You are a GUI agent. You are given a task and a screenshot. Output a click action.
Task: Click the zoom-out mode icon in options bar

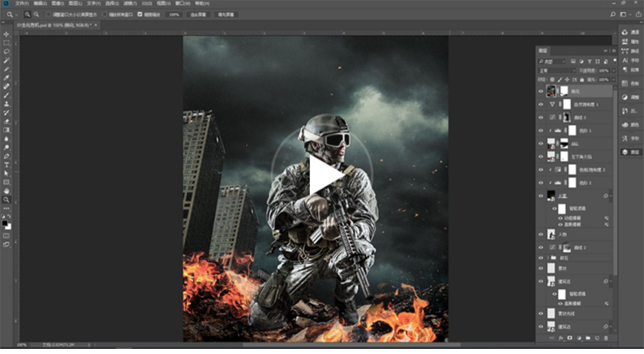36,15
